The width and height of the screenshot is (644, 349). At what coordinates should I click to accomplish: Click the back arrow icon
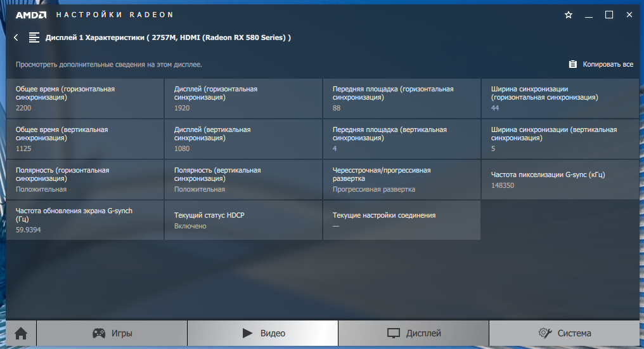pos(16,37)
